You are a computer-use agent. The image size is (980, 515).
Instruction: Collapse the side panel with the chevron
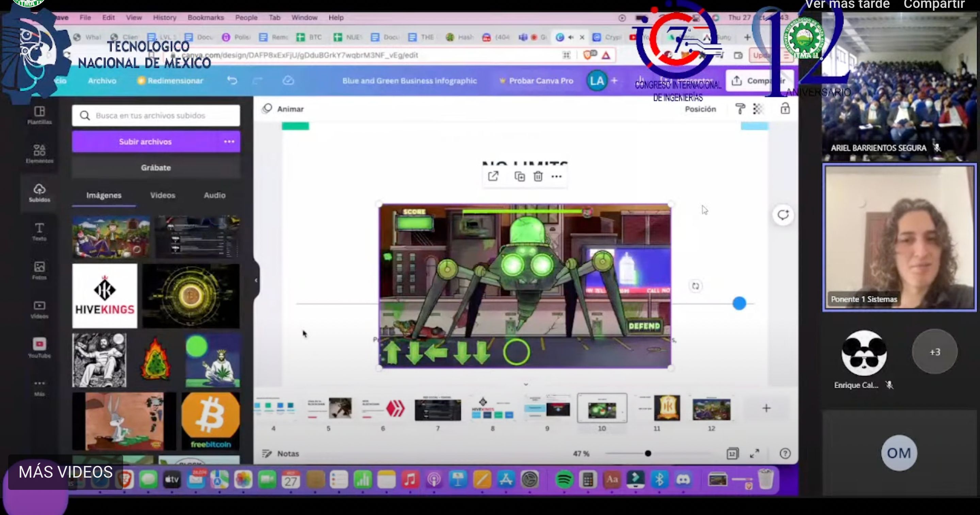[256, 280]
